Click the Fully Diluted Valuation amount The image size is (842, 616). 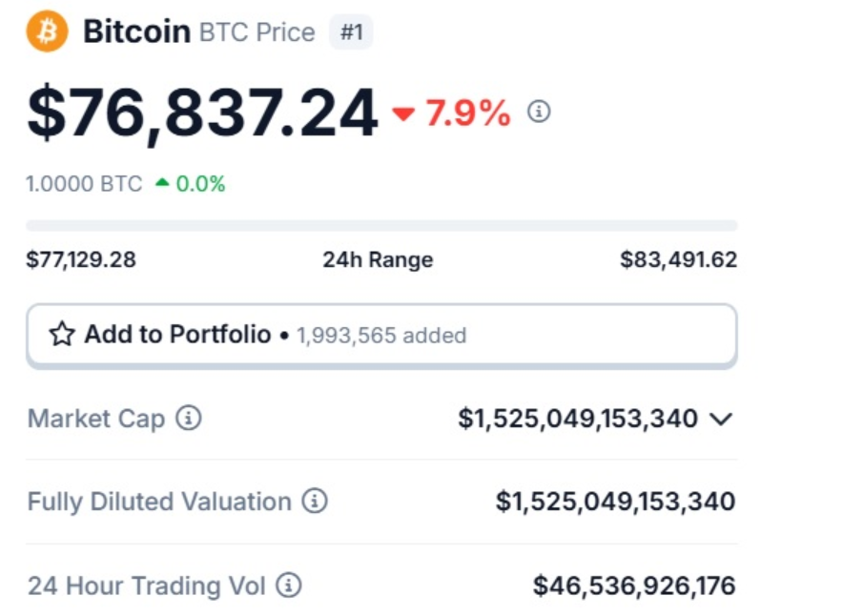click(x=615, y=502)
